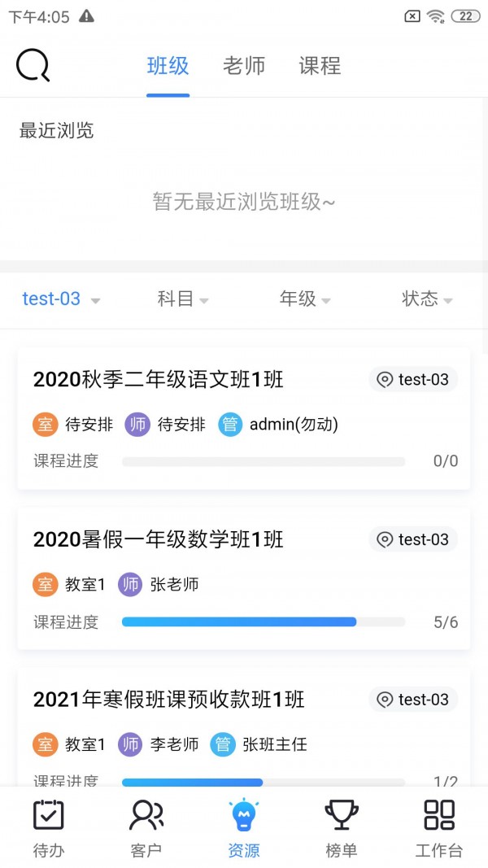Expand the test-03 campus filter dropdown

click(61, 299)
